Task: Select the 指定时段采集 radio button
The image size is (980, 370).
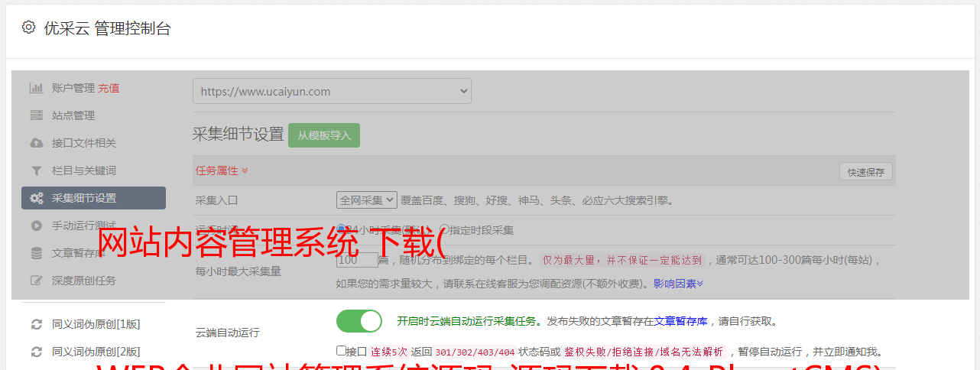Action: coord(444,229)
